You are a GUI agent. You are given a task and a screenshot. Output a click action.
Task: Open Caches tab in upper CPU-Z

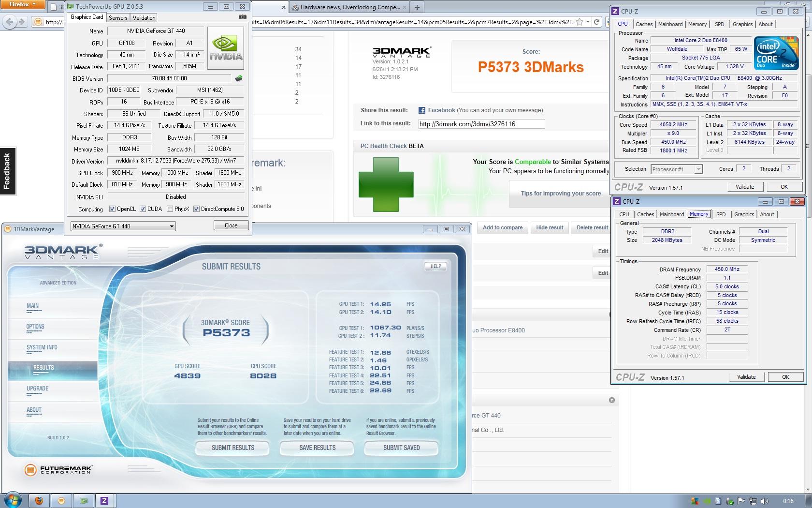click(644, 24)
